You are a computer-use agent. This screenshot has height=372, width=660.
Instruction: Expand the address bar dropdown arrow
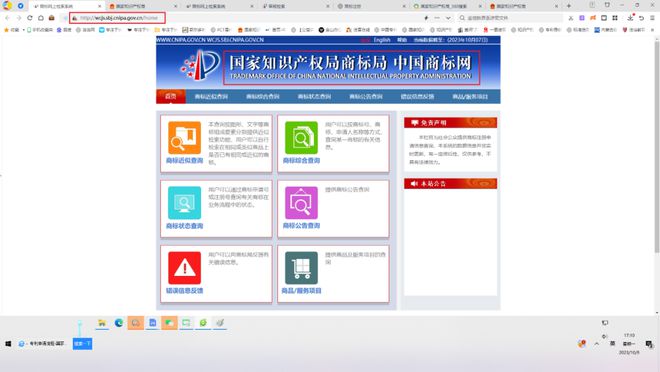448,18
